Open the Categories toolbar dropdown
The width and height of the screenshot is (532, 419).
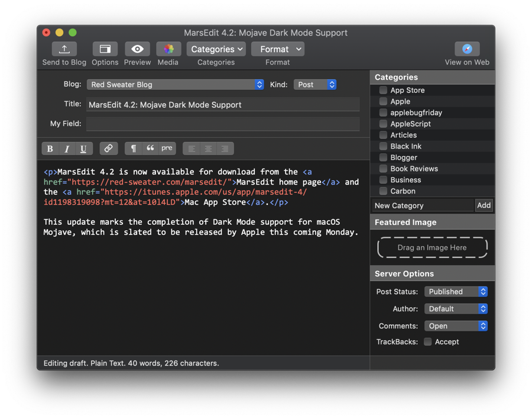point(216,49)
